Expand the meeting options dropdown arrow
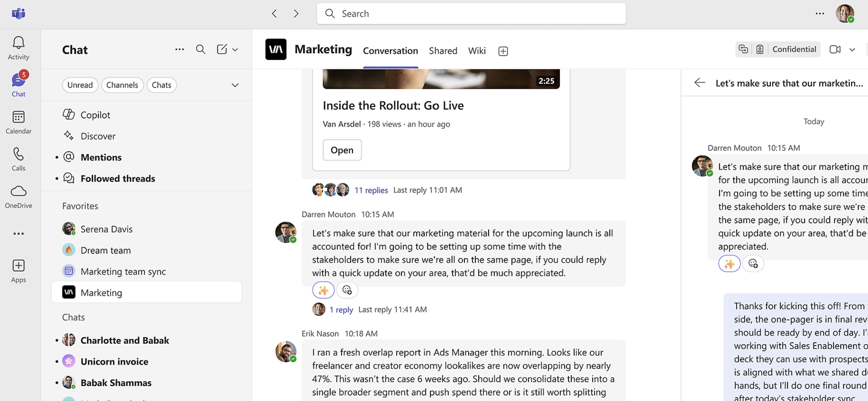Image resolution: width=868 pixels, height=401 pixels. point(852,49)
